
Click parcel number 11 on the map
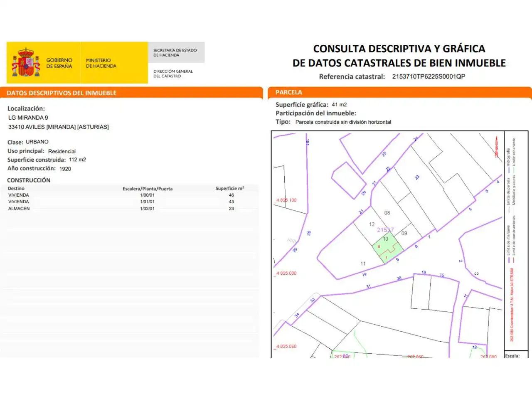[363, 264]
